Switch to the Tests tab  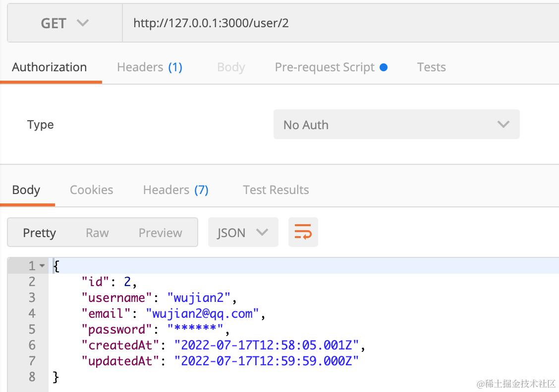431,67
